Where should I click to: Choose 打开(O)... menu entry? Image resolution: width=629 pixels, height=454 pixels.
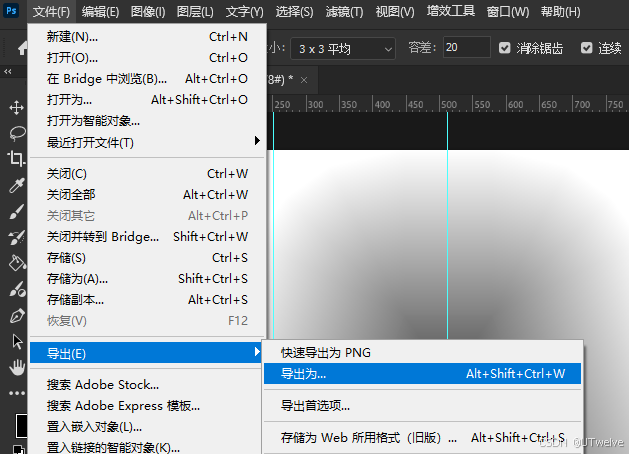pyautogui.click(x=147, y=57)
